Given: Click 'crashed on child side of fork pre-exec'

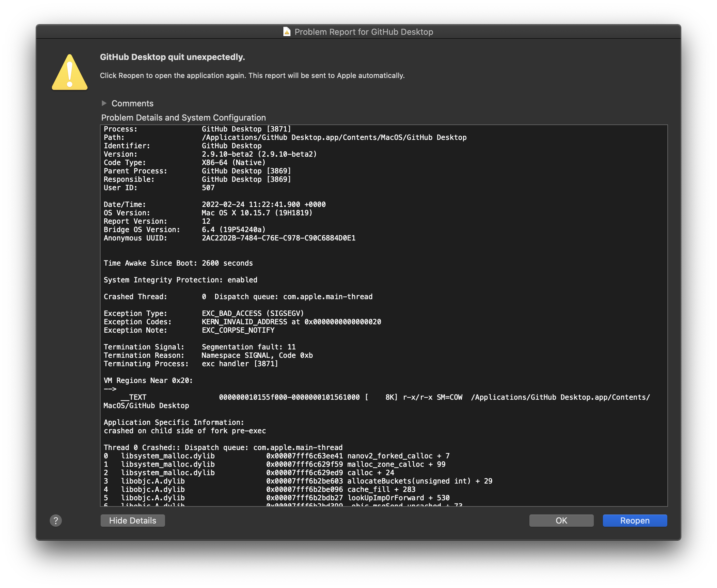Looking at the screenshot, I should click(x=185, y=431).
